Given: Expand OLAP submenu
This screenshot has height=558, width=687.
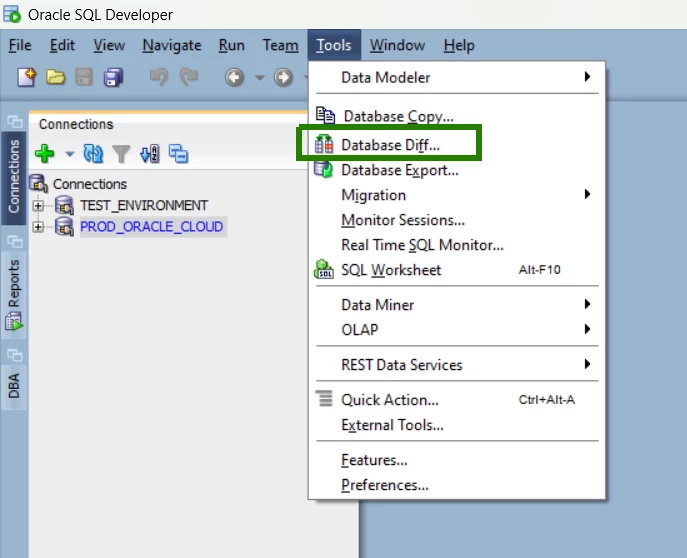Looking at the screenshot, I should (x=457, y=329).
